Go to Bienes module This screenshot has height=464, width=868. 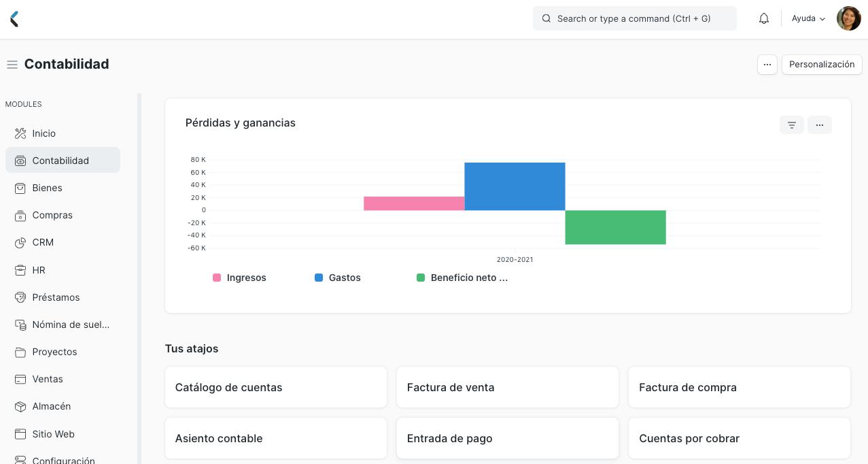click(x=63, y=188)
